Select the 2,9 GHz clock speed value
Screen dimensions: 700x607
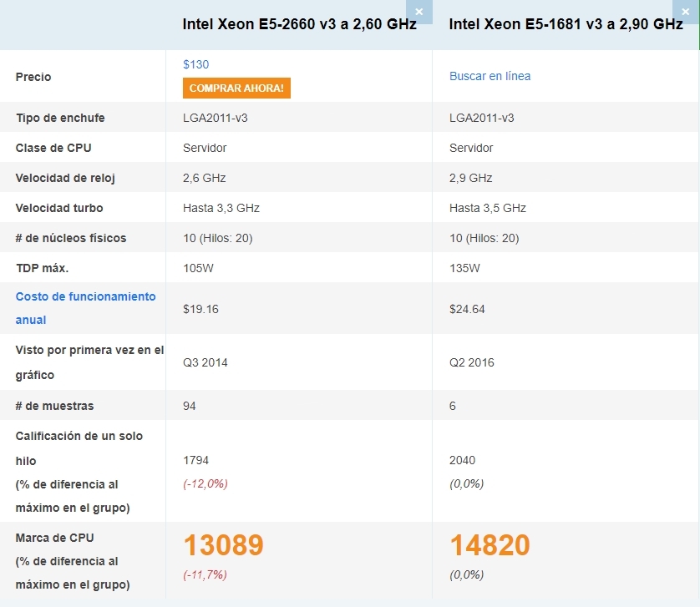pos(470,178)
